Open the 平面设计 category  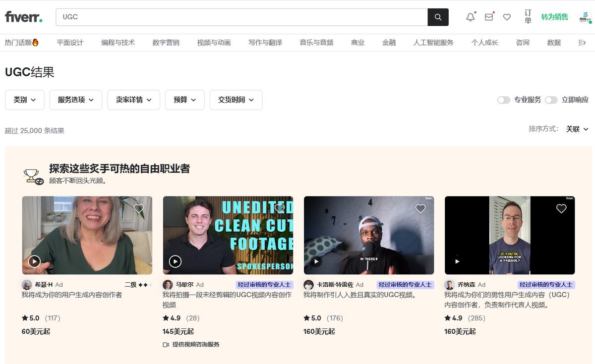click(70, 43)
